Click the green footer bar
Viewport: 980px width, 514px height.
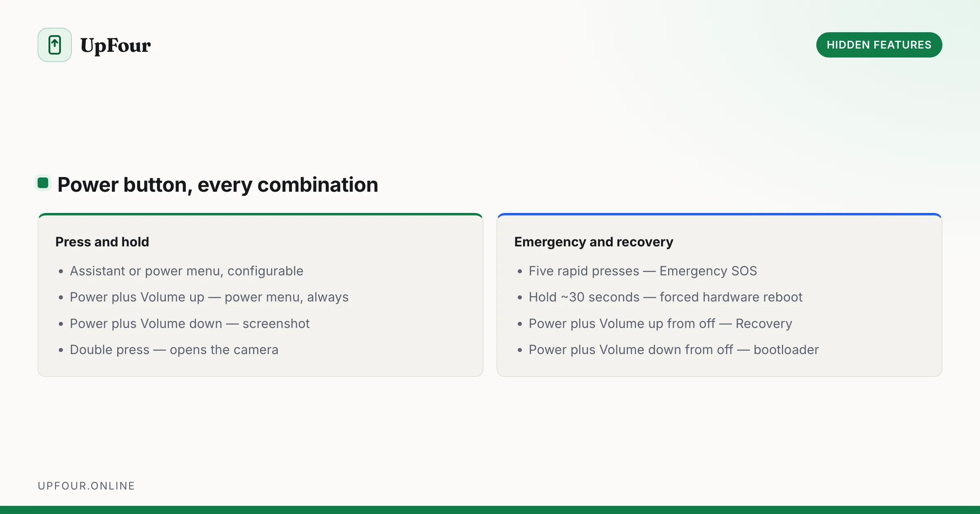point(490,510)
